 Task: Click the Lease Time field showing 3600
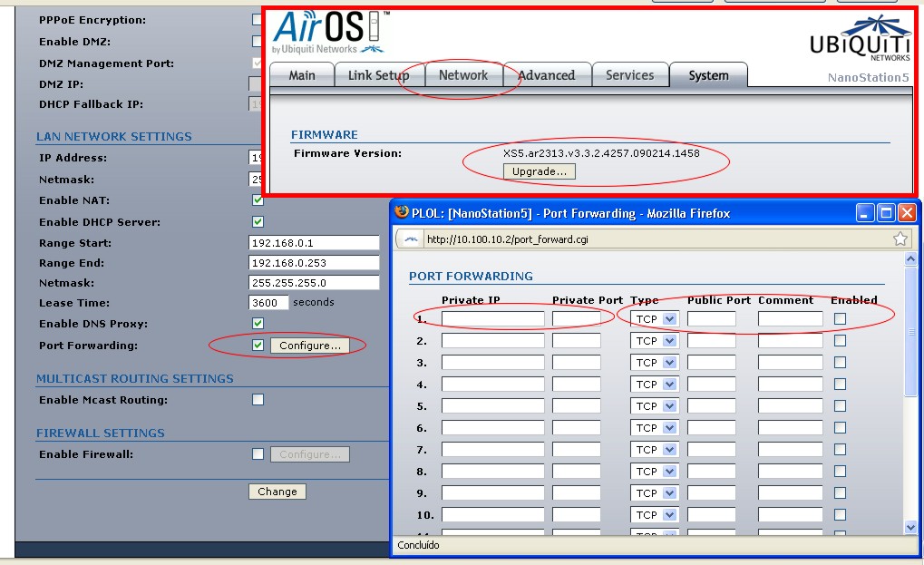coord(268,302)
